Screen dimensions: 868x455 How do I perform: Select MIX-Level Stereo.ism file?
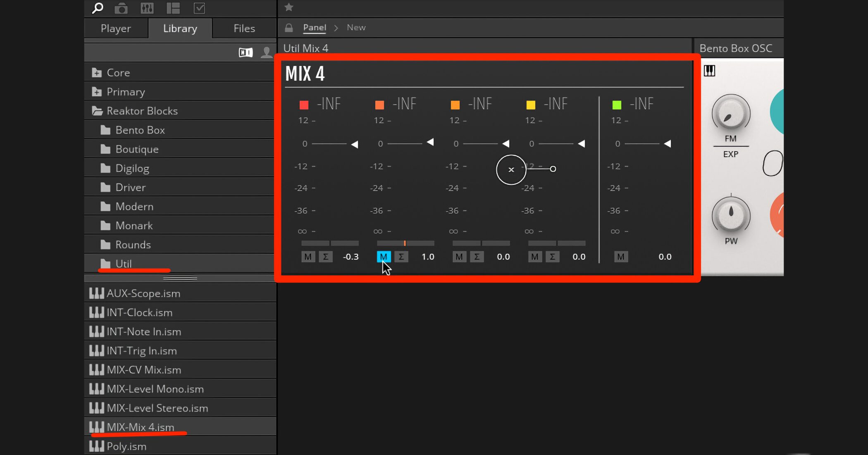point(180,408)
